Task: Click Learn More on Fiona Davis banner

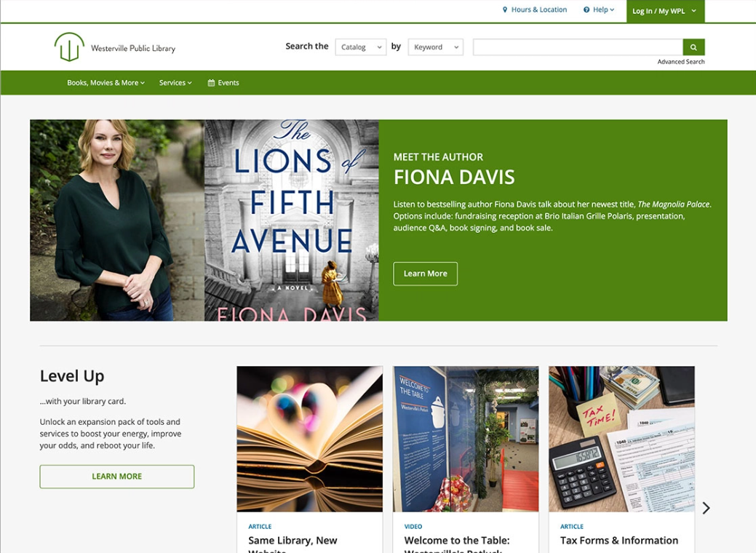Action: click(x=425, y=274)
